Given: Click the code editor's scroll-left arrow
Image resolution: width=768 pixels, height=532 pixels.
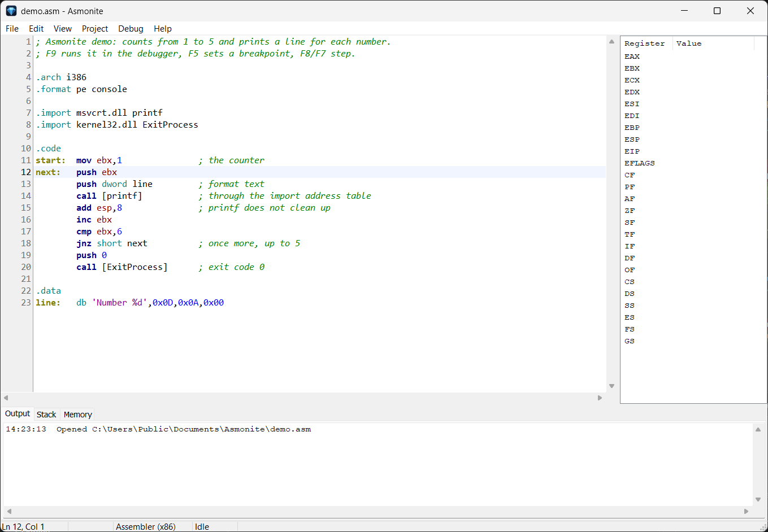Looking at the screenshot, I should coord(6,398).
